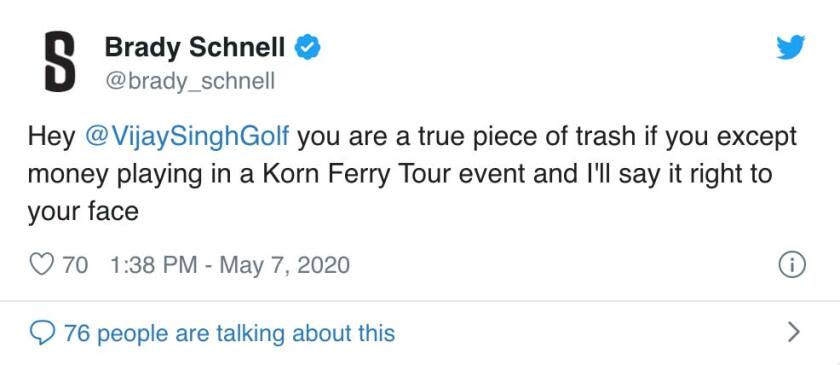This screenshot has width=840, height=365.
Task: Click the May 7, 2020 date
Action: coord(283,265)
